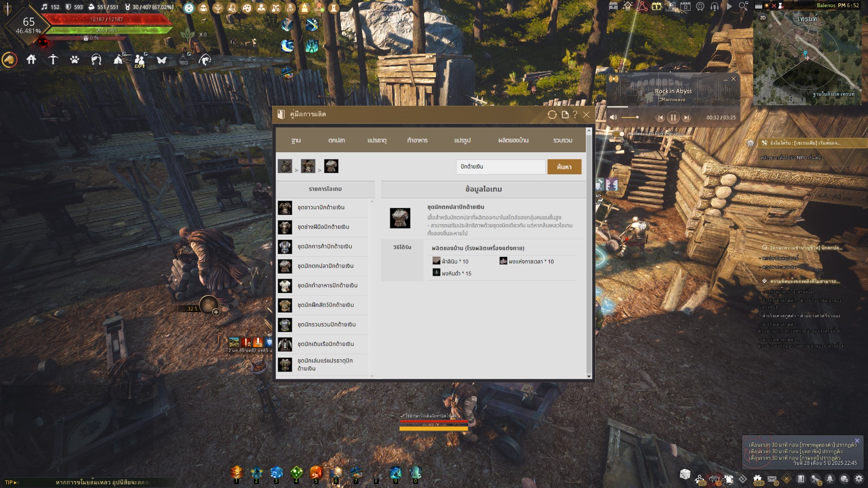Focus the ปักด้ายเงิน search field
The width and height of the screenshot is (868, 488).
[500, 167]
